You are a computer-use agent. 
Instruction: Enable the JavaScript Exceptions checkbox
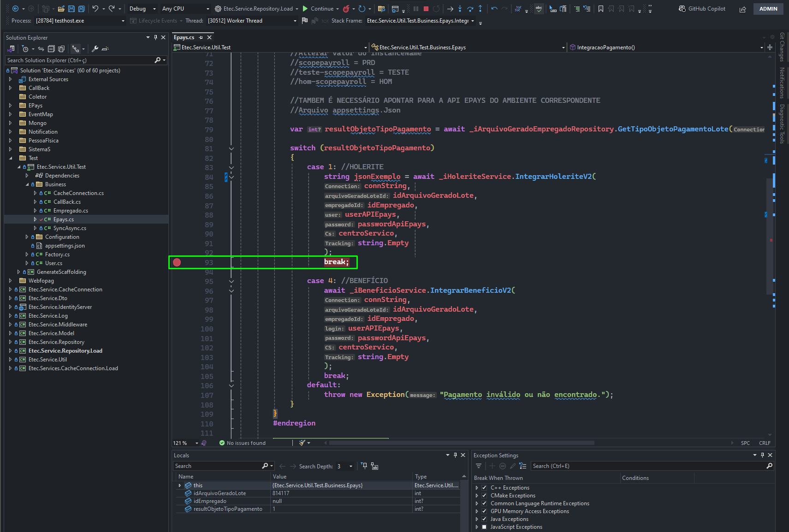[484, 527]
